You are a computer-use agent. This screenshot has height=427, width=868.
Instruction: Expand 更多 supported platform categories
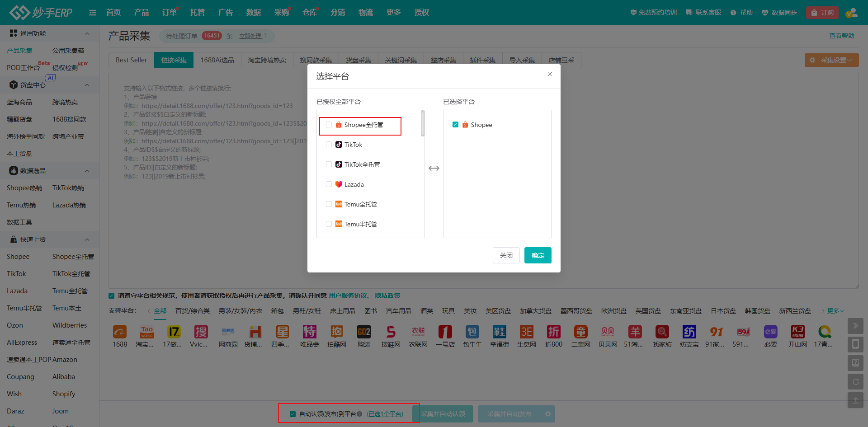point(835,311)
